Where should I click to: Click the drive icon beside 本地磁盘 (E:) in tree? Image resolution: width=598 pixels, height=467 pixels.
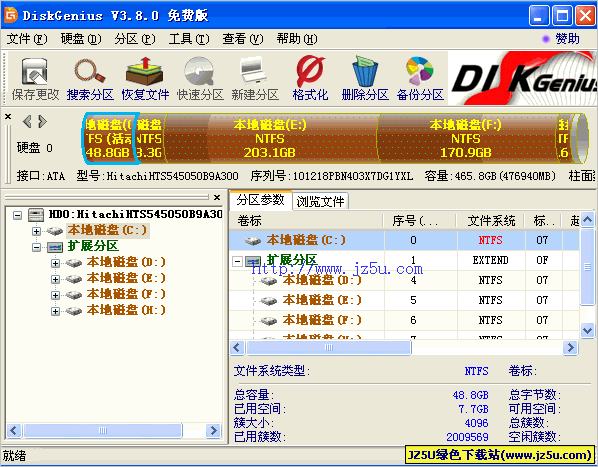pos(74,279)
